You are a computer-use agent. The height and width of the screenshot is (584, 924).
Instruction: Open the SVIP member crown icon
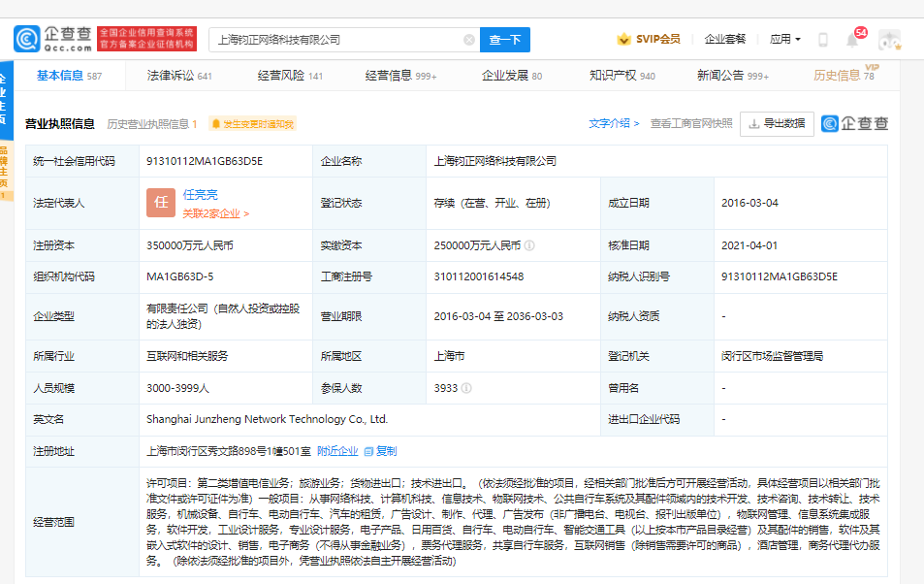[x=623, y=40]
